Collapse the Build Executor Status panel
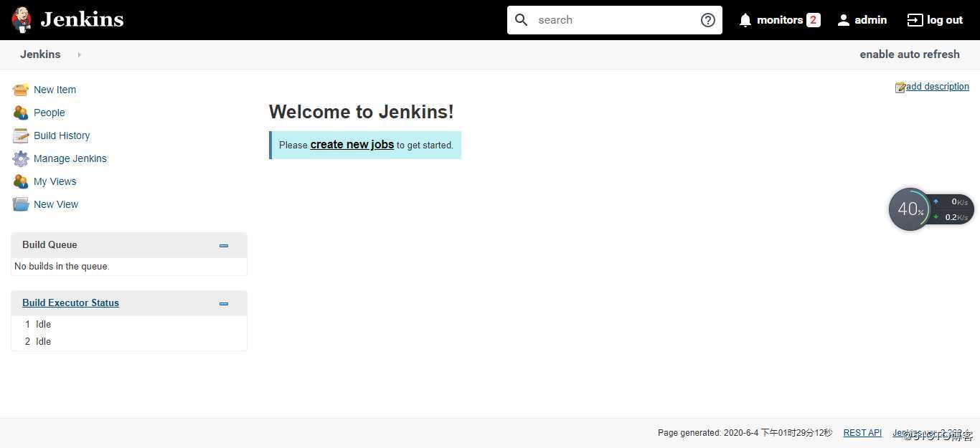Screen dimensions: 980x448 [x=224, y=303]
